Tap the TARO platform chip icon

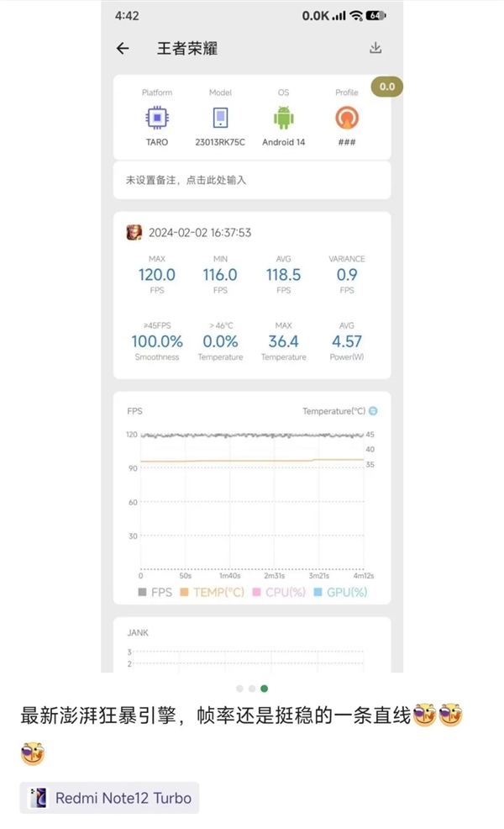click(x=156, y=118)
